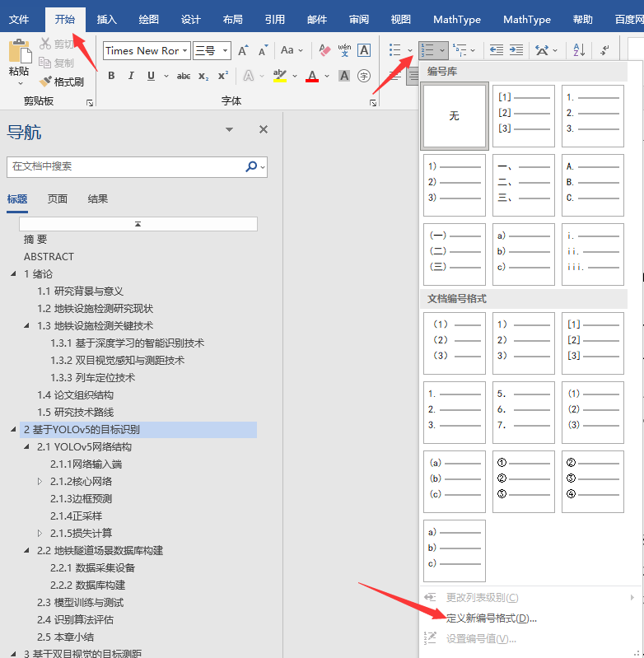
Task: Open the font color dropdown arrow
Action: pyautogui.click(x=327, y=76)
